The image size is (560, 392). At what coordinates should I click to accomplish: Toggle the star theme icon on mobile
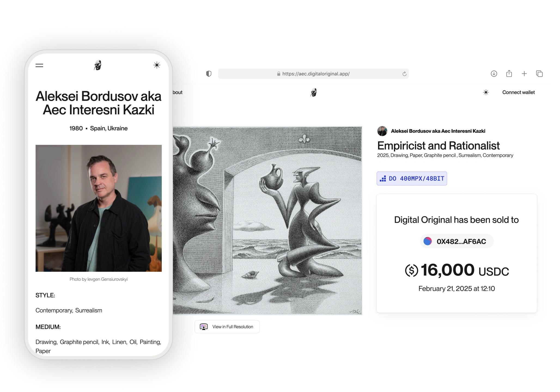click(157, 65)
